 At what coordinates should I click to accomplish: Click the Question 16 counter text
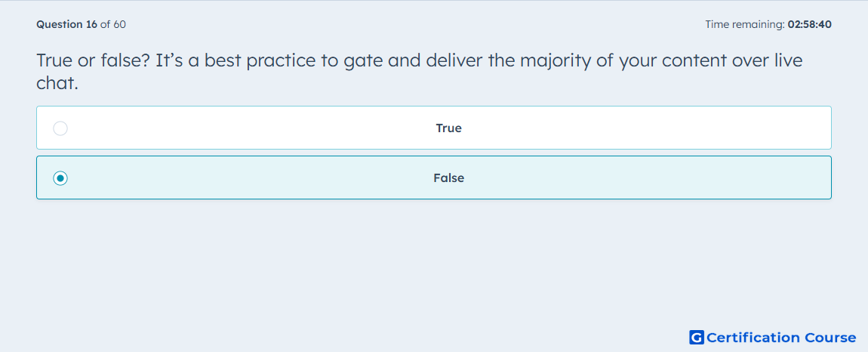(67, 24)
